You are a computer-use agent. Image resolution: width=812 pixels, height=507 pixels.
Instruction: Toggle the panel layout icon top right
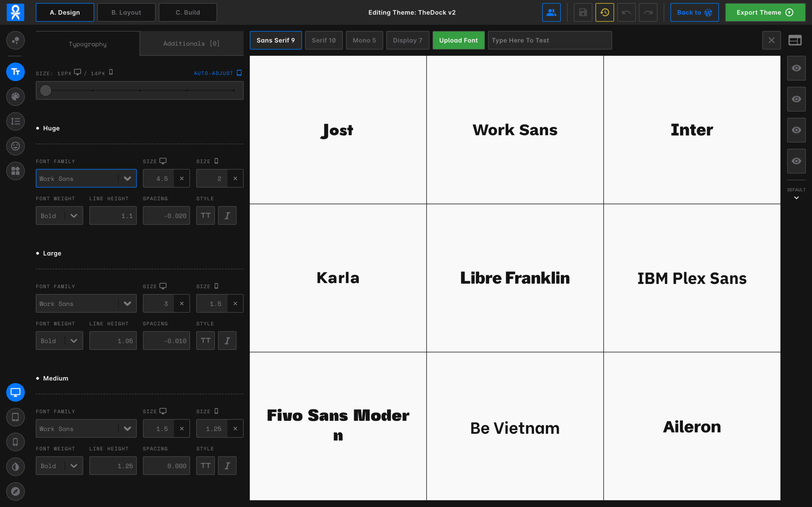click(795, 40)
